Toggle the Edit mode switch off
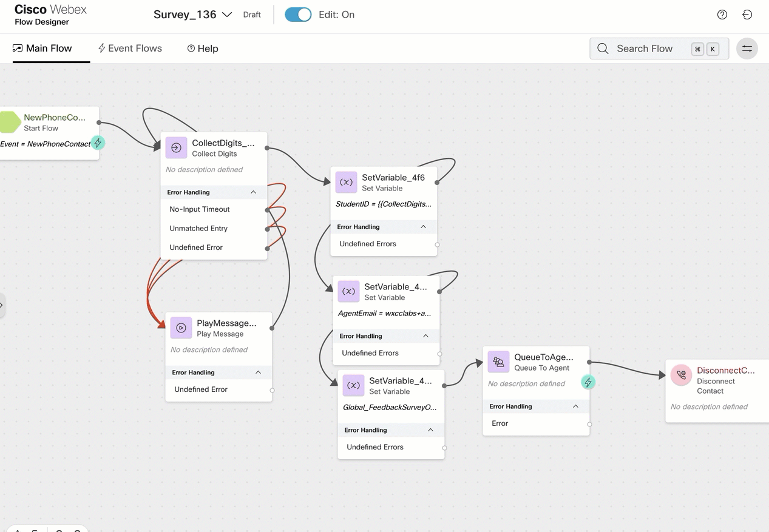769x532 pixels. tap(298, 15)
